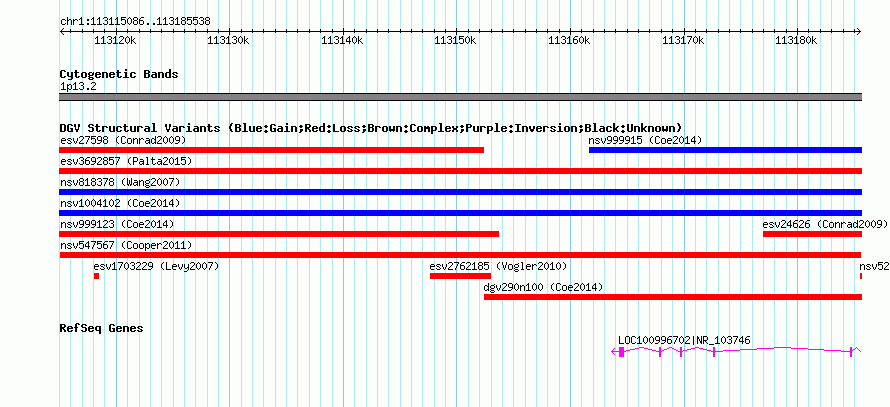Click the 113150k ruler tick label
890x407 pixels.
point(456,40)
